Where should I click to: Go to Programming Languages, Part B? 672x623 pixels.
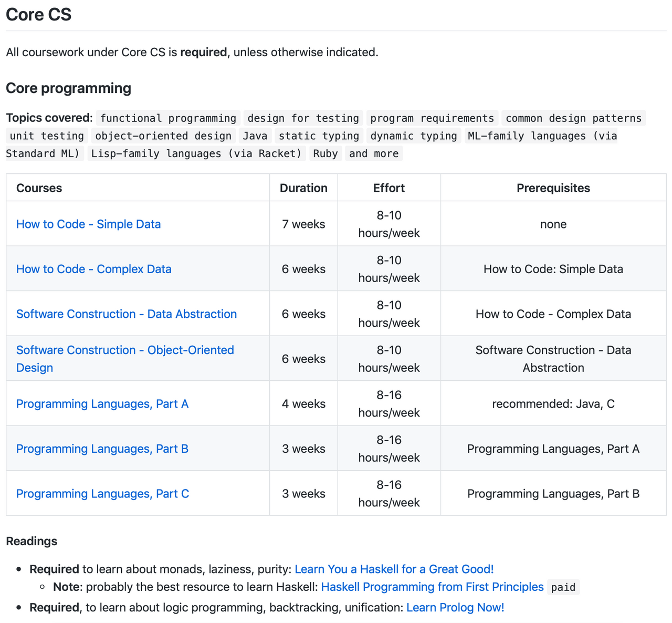point(102,449)
